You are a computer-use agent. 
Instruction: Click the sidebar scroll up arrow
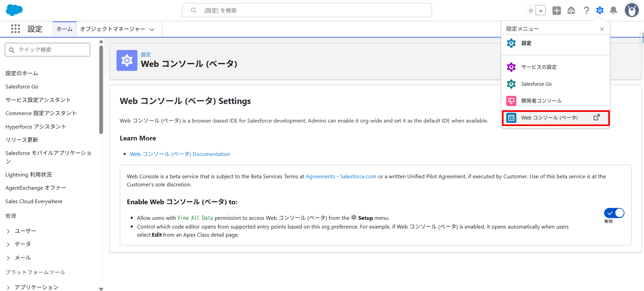[x=101, y=41]
